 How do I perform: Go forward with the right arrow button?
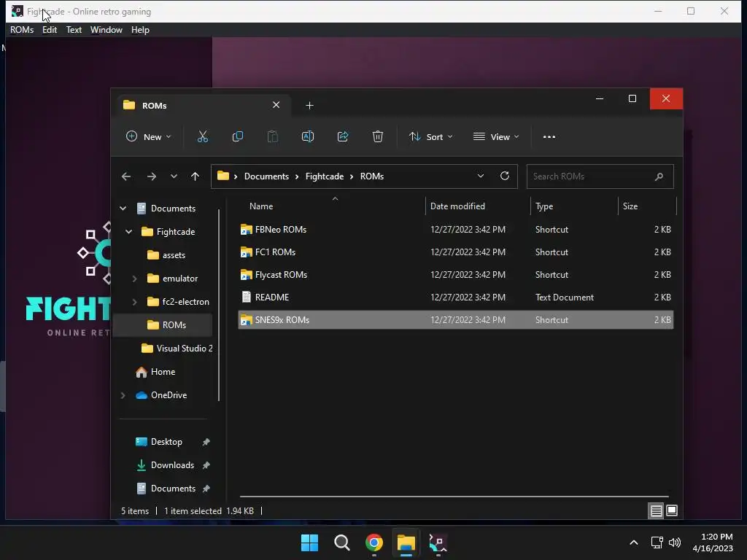152,176
